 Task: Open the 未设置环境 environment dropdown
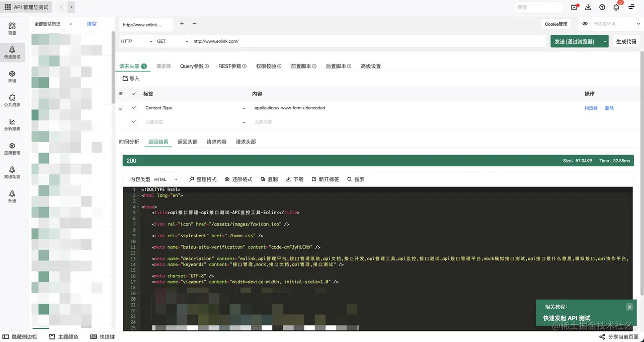point(615,24)
